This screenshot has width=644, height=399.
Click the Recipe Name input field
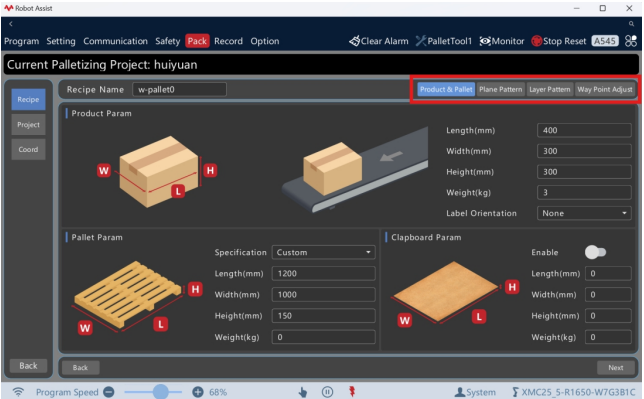179,90
